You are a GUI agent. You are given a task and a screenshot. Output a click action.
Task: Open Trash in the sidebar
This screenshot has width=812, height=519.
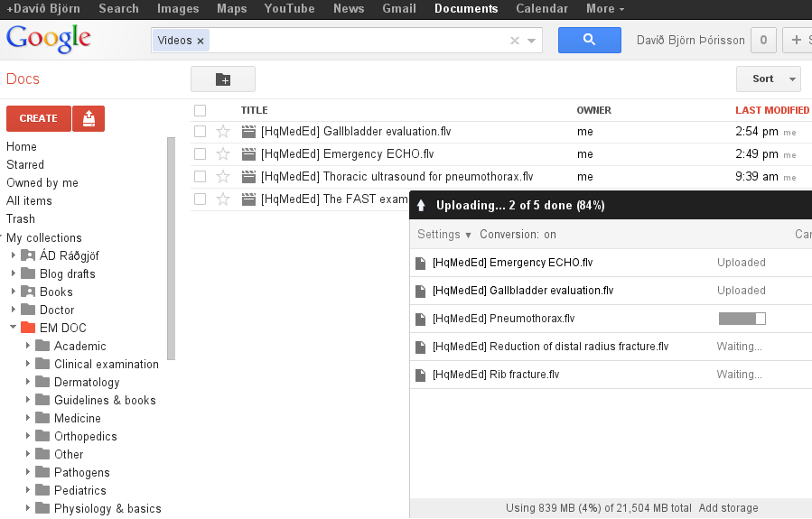click(x=21, y=218)
